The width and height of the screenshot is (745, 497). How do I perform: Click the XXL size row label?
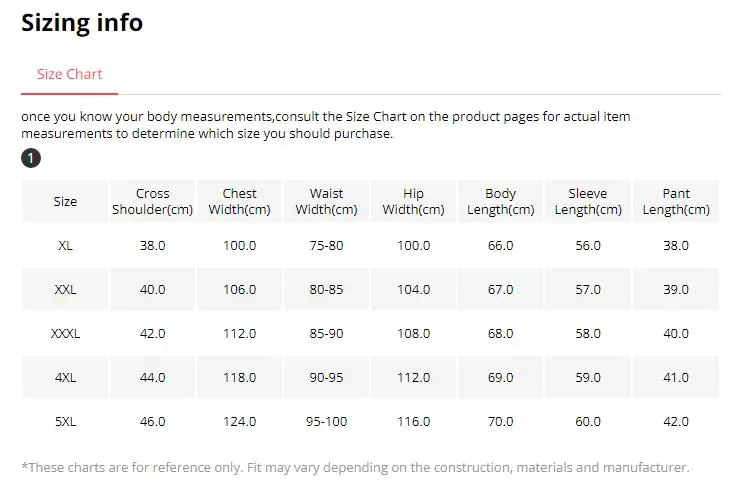point(65,289)
